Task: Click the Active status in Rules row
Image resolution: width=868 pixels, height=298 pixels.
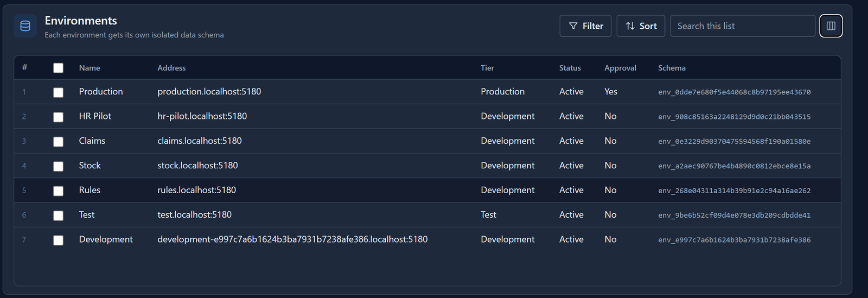Action: [571, 190]
